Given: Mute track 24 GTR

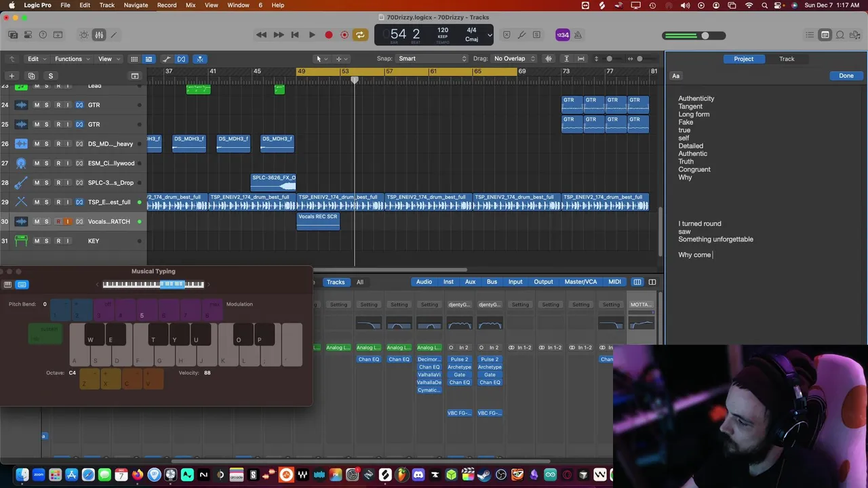Looking at the screenshot, I should tap(37, 105).
